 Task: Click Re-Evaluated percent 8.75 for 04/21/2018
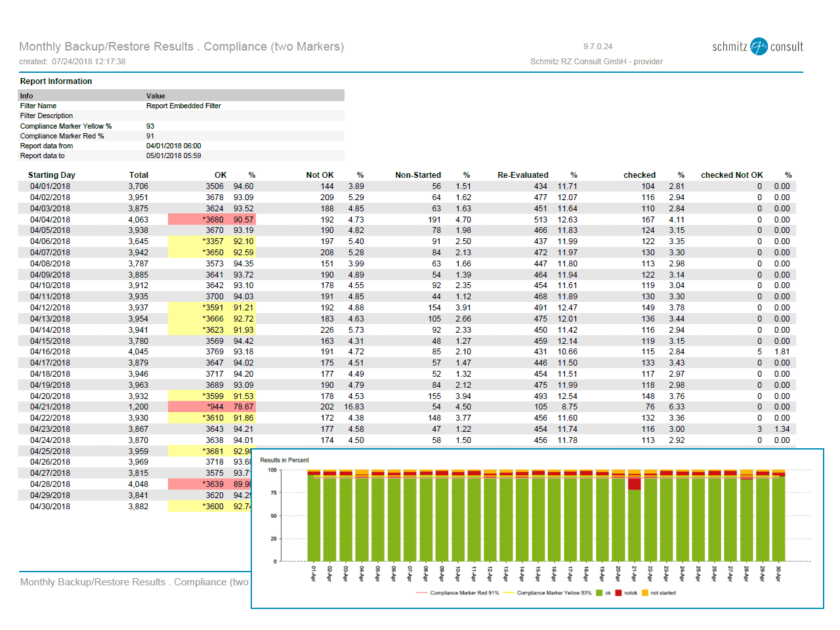pyautogui.click(x=570, y=407)
